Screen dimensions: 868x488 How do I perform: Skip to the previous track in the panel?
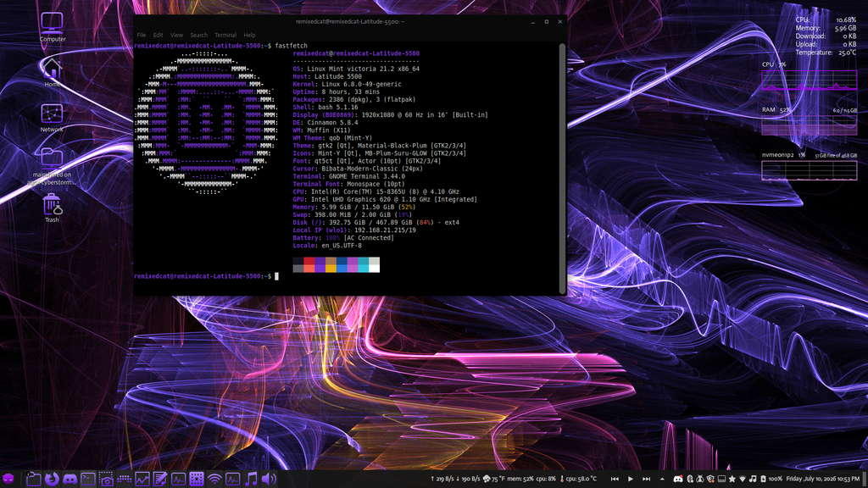click(x=615, y=479)
